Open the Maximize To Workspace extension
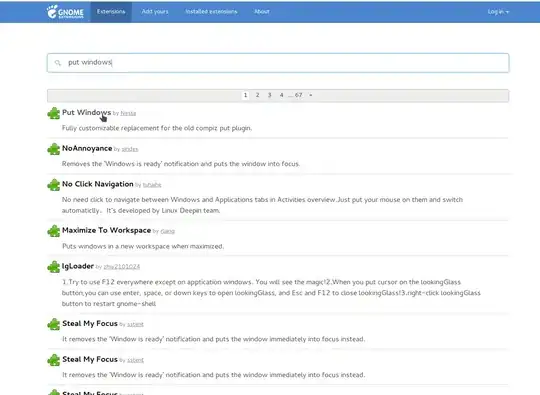The width and height of the screenshot is (540, 395). (x=106, y=230)
